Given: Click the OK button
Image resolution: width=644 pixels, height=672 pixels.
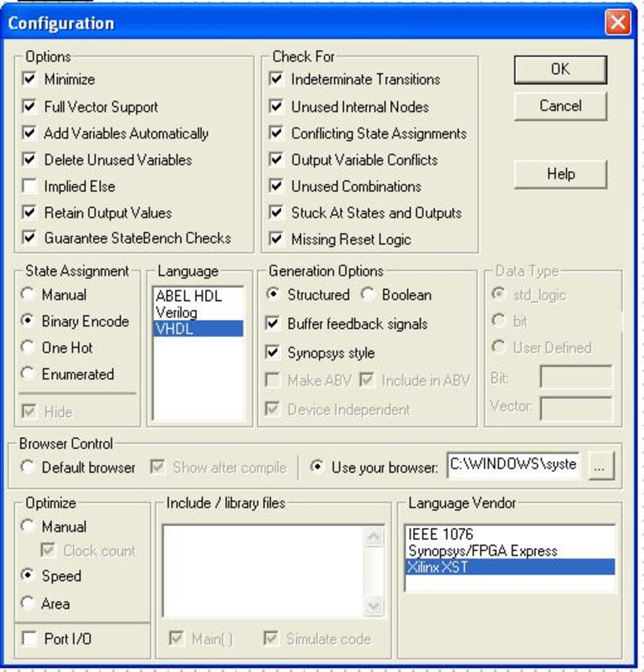Looking at the screenshot, I should 560,70.
